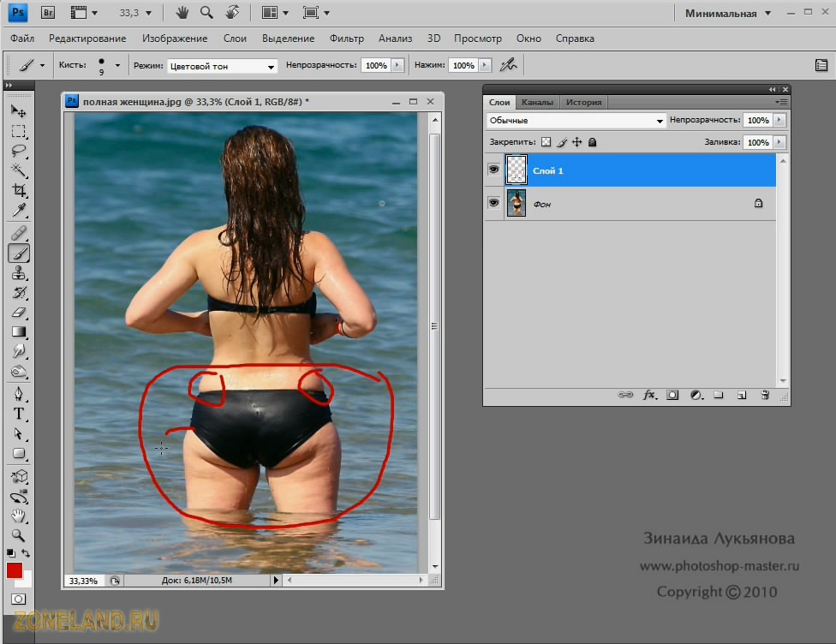
Task: Hide layer Слой 1
Action: 493,170
